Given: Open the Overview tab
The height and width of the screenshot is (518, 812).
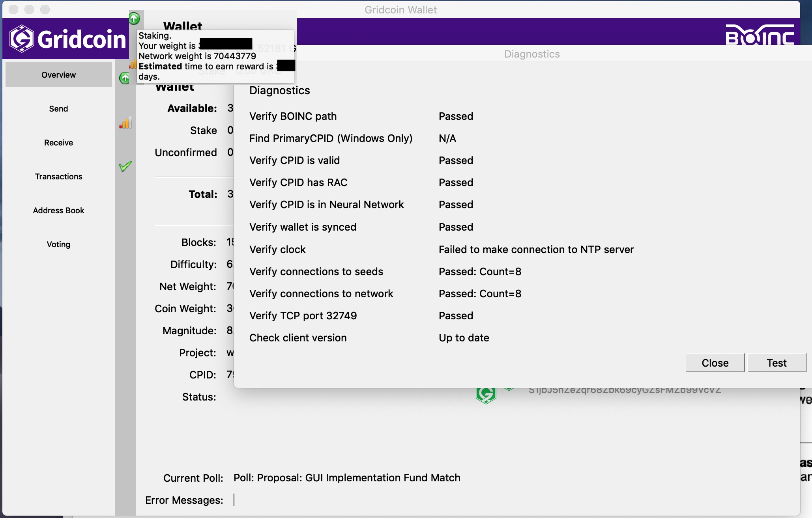Looking at the screenshot, I should (x=58, y=75).
